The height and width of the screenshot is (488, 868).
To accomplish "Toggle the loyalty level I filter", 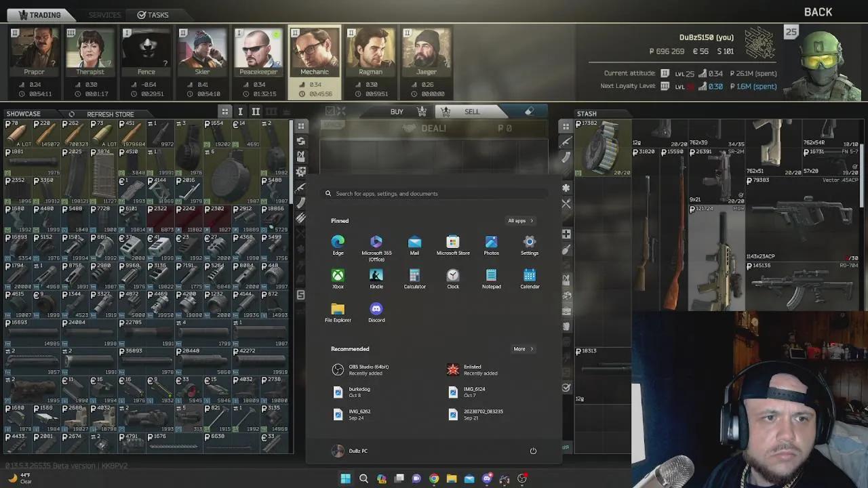I will [240, 110].
